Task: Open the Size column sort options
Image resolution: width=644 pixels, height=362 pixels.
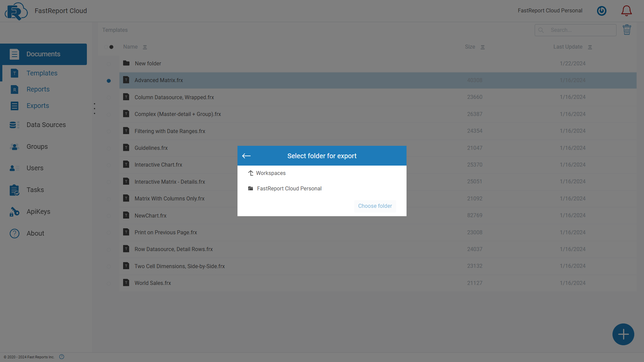Action: (x=483, y=47)
